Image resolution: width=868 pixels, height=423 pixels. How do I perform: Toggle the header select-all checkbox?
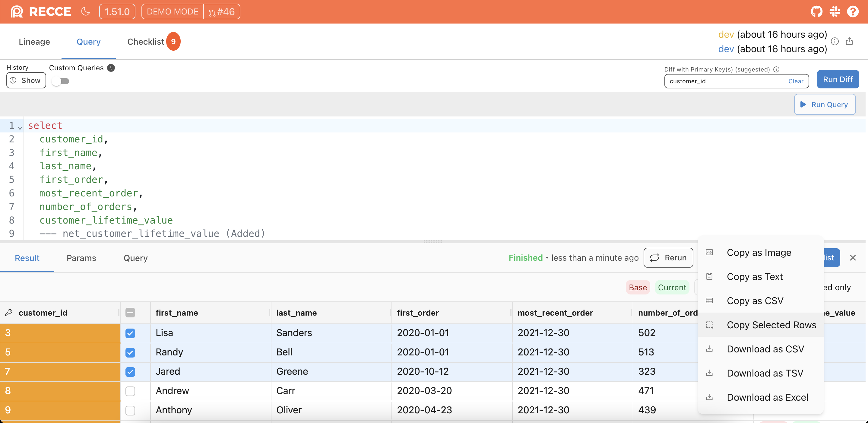click(x=130, y=313)
